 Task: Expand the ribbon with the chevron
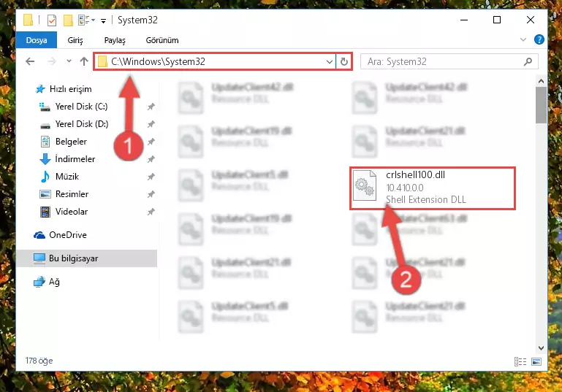click(x=523, y=39)
